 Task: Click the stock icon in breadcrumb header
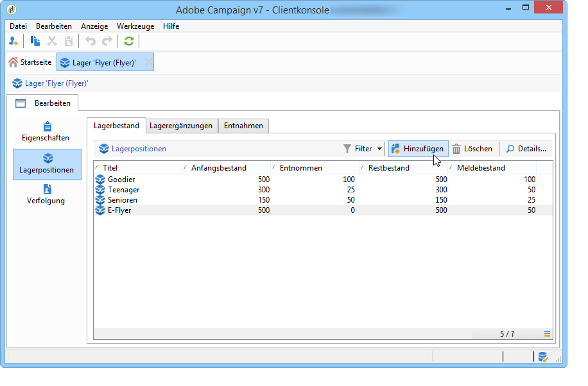(17, 83)
